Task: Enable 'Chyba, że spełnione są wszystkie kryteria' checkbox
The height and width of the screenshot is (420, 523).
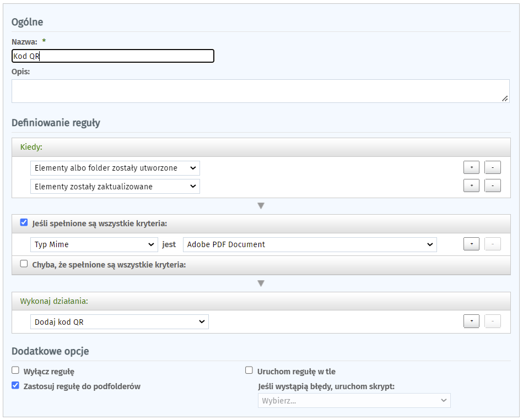Action: click(24, 264)
